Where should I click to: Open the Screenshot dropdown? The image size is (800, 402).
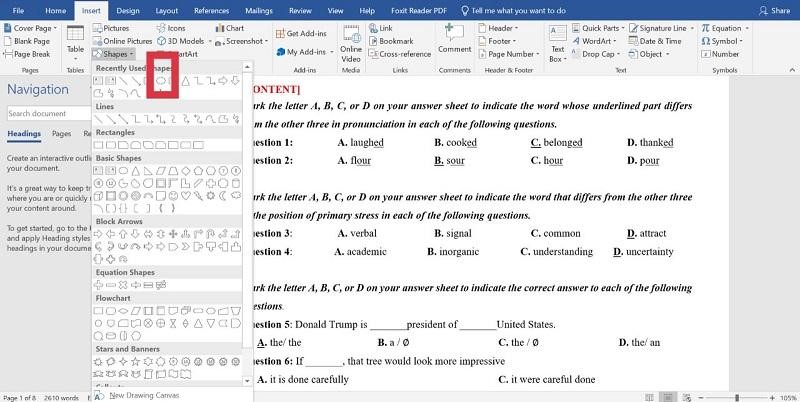coord(242,41)
